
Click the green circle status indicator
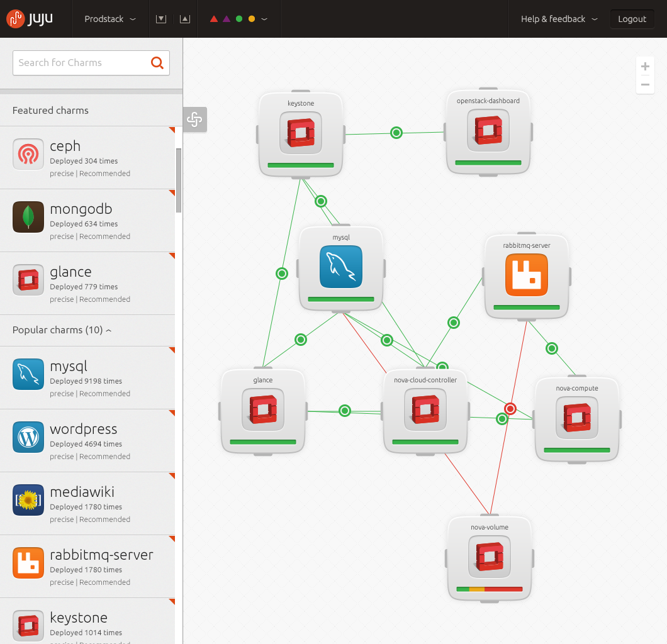click(x=239, y=19)
